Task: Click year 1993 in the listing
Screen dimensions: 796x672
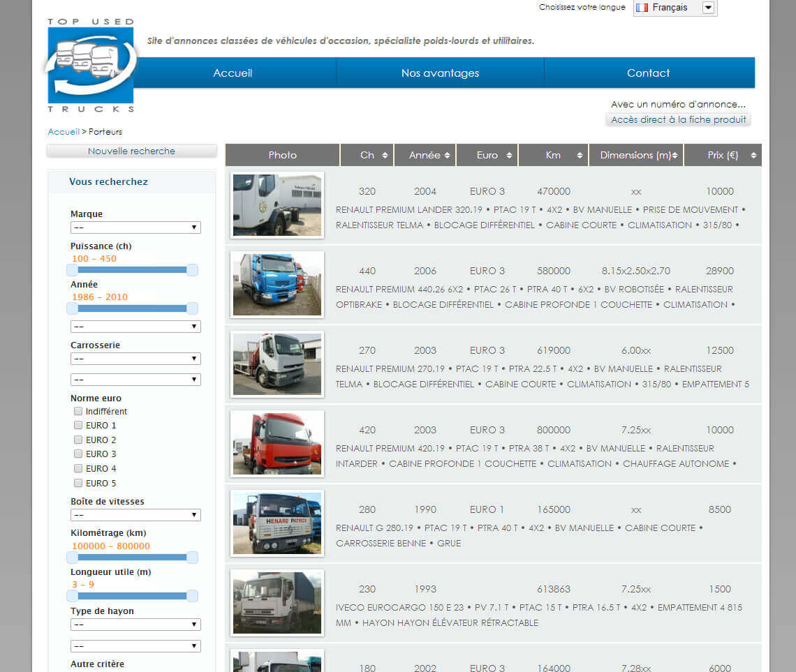Action: tap(425, 590)
